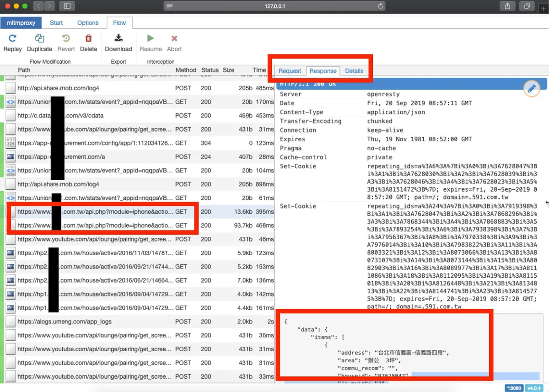Sort flows by the Size column
549x392 pixels.
coord(229,70)
